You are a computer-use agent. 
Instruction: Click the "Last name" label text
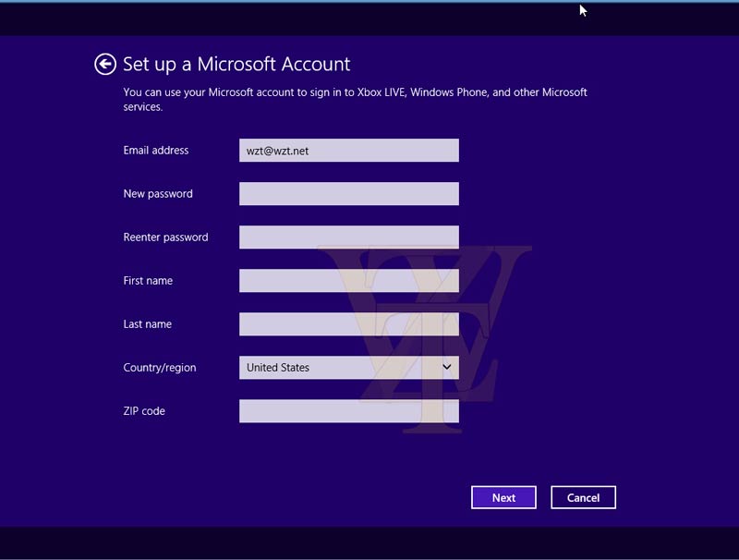tap(148, 324)
